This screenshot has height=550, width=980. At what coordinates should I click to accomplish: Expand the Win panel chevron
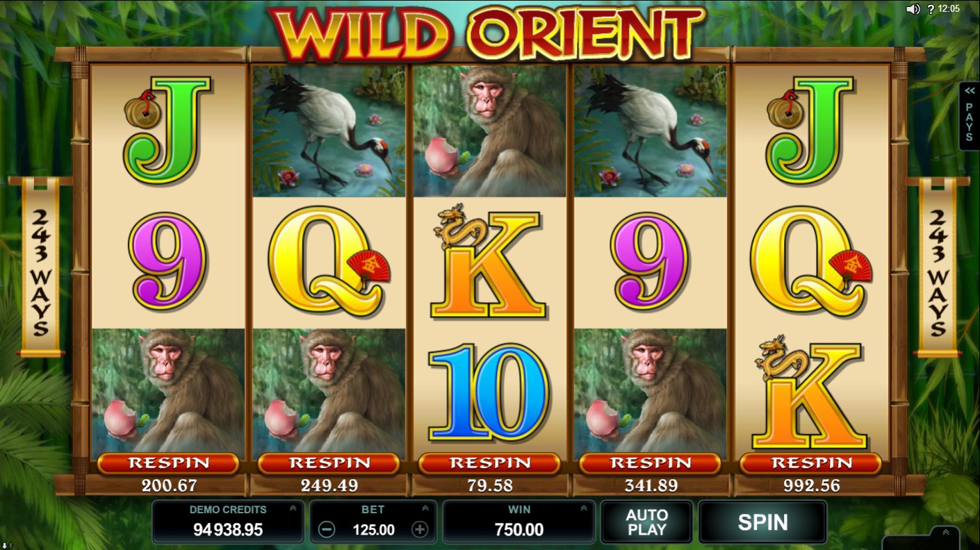(x=584, y=509)
